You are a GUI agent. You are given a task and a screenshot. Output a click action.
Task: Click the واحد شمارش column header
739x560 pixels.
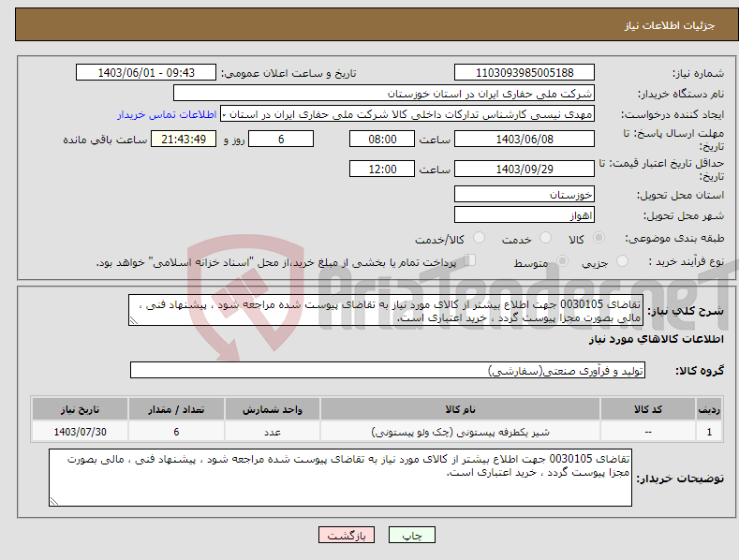273,409
